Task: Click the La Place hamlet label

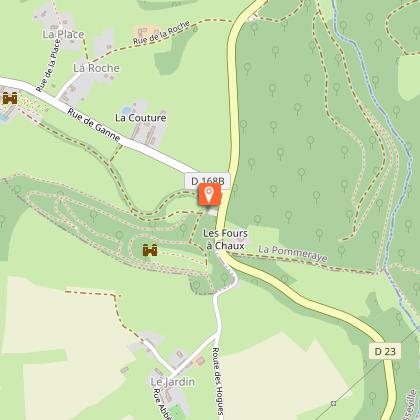Action: [x=63, y=34]
